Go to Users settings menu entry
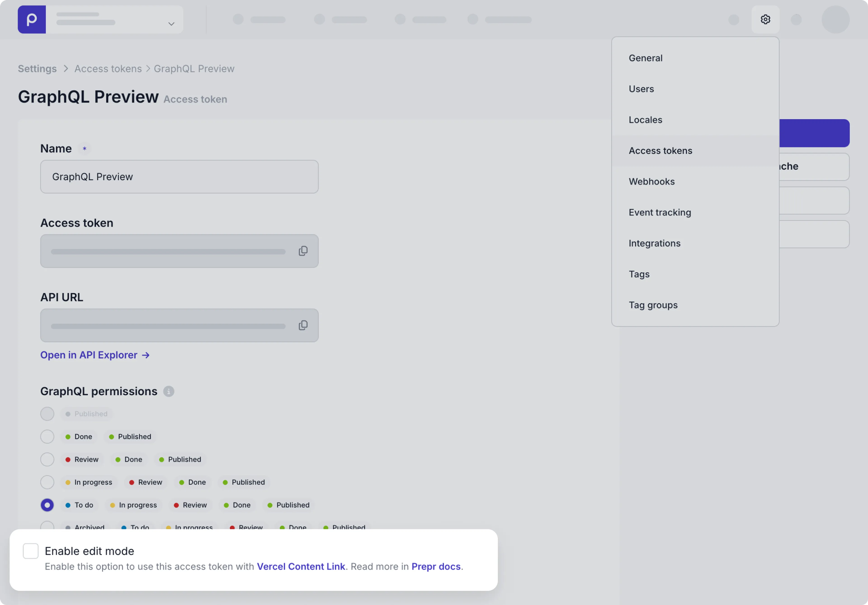 (641, 89)
